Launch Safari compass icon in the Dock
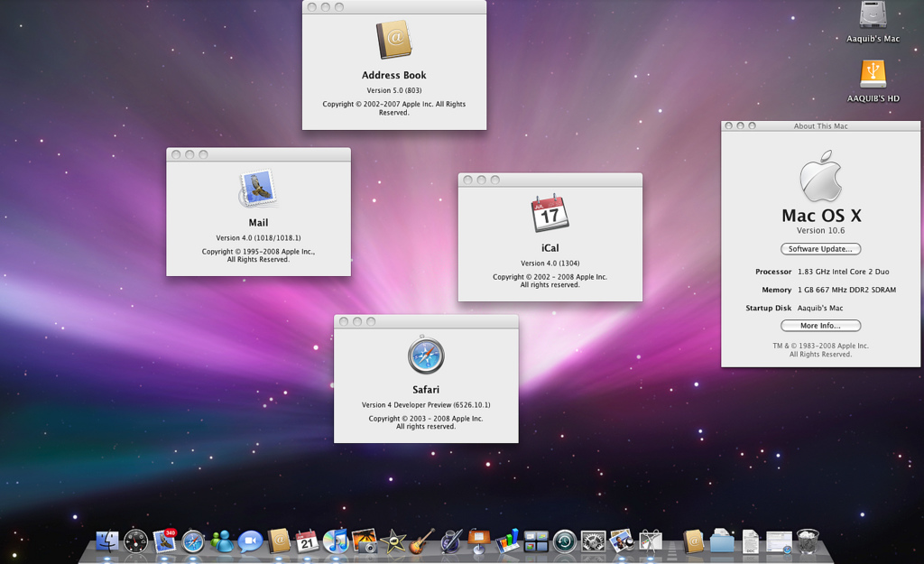The width and height of the screenshot is (924, 564). click(193, 541)
